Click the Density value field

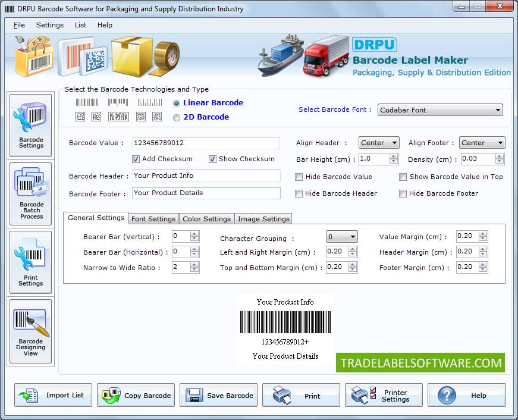478,159
